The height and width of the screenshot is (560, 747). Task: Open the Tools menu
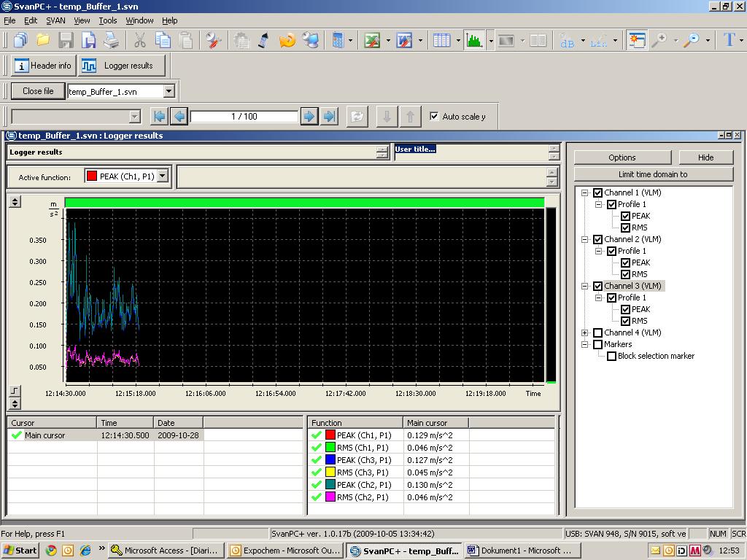tap(108, 20)
